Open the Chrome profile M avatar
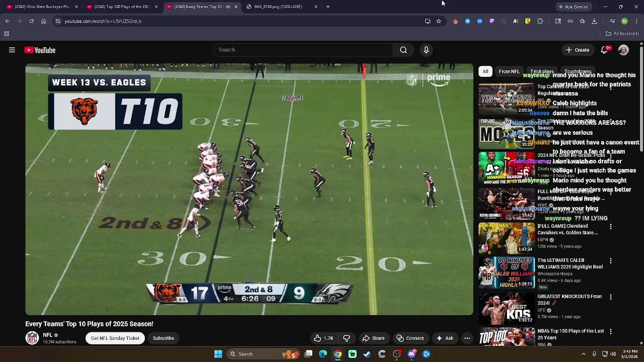Screen dimensions: 644x362 point(624,21)
